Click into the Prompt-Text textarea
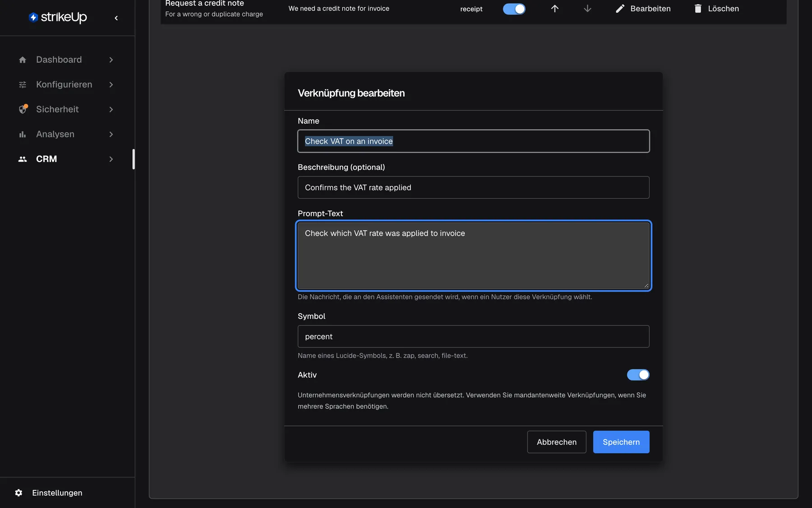 [474, 256]
